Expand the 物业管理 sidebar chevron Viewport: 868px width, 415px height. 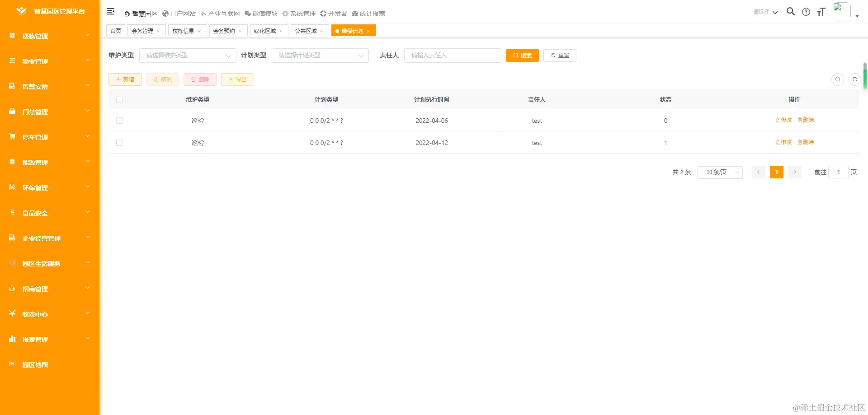(x=88, y=61)
